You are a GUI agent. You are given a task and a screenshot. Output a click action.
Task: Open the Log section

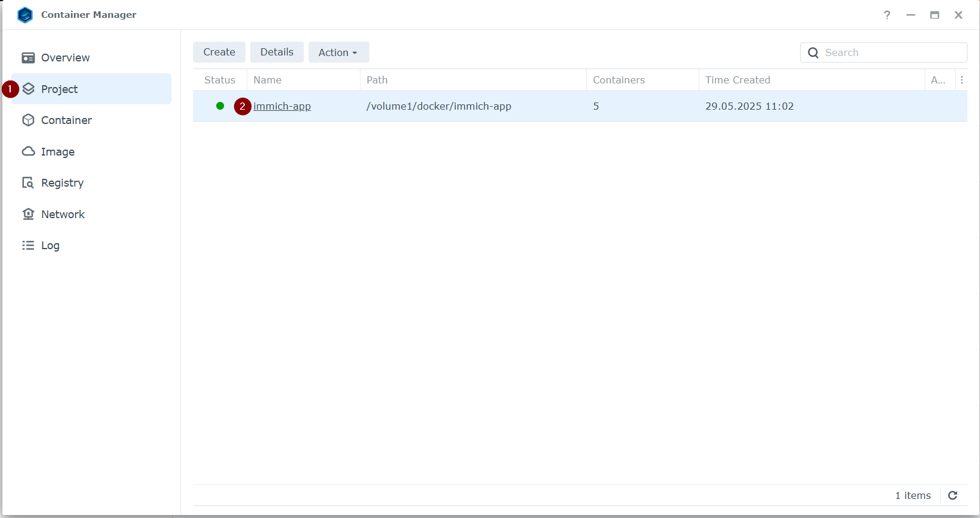click(92, 246)
